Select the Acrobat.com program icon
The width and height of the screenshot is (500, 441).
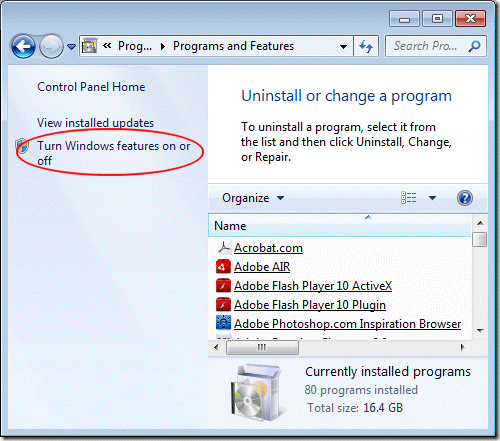point(223,248)
